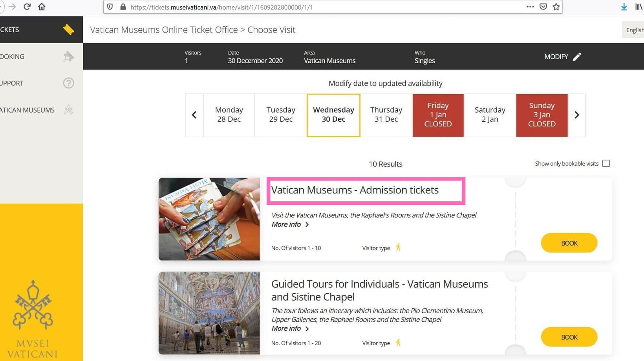
Task: Select the Saturday 2 Jan date tab
Action: [490, 115]
